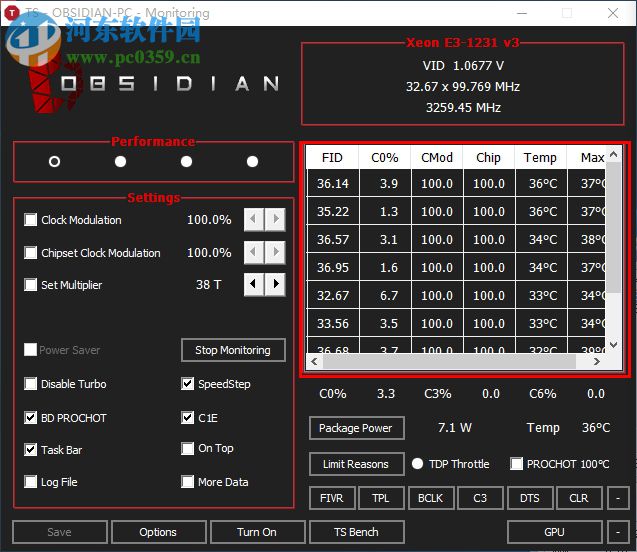Click the C0% column header

click(x=385, y=158)
